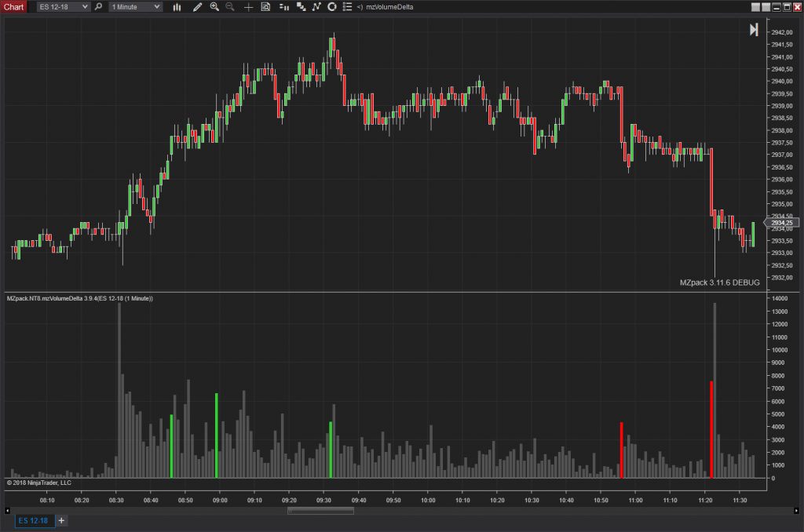Add a new tab with plus button
This screenshot has width=804, height=532.
click(x=61, y=521)
